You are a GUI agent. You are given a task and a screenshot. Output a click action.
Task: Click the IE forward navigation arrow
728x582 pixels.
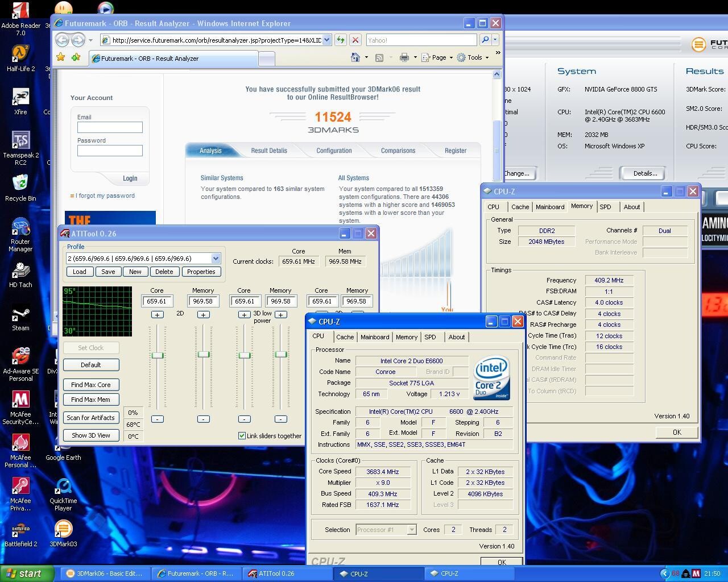click(78, 40)
